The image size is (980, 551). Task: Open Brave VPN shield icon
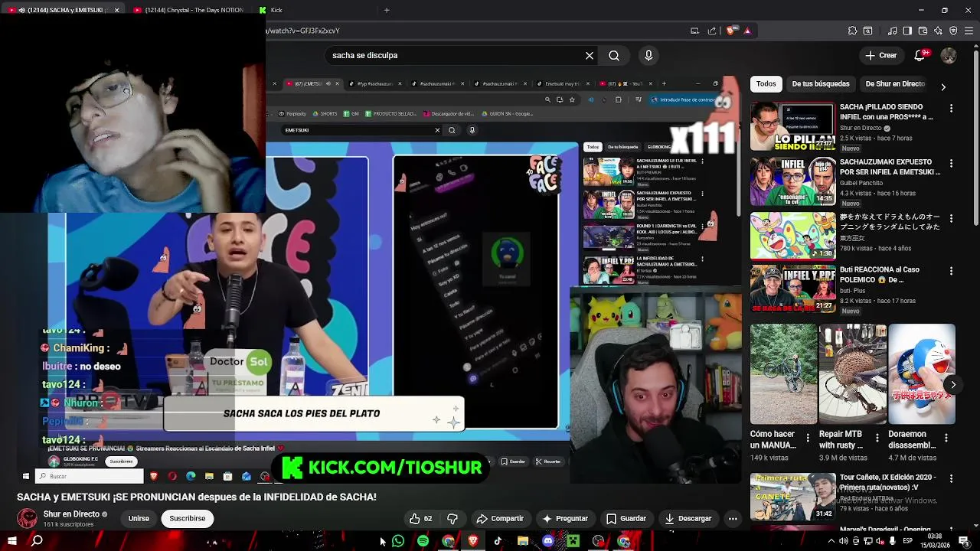pyautogui.click(x=953, y=31)
